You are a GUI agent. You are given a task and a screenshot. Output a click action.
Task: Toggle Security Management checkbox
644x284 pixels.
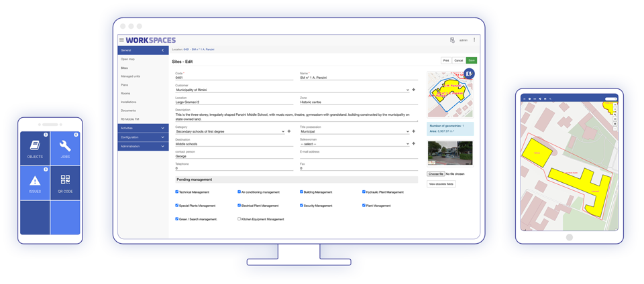(302, 206)
